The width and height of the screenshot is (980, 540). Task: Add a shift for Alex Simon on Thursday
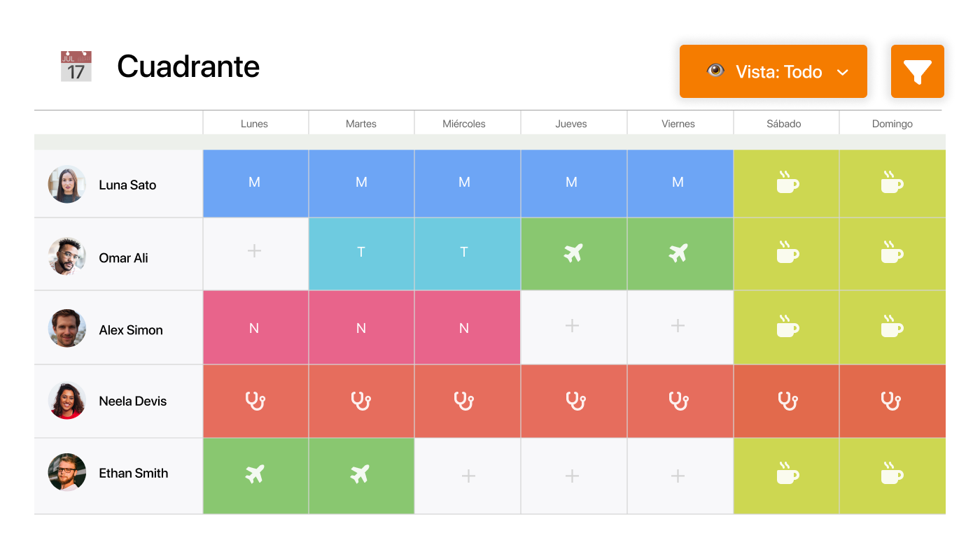(x=573, y=325)
